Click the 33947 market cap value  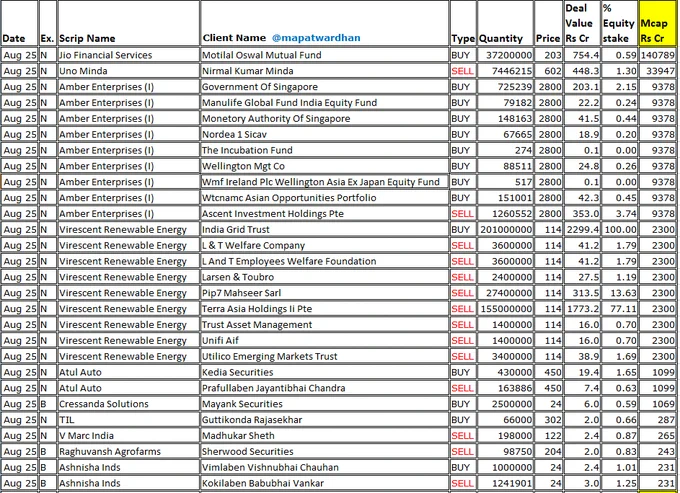(660, 71)
